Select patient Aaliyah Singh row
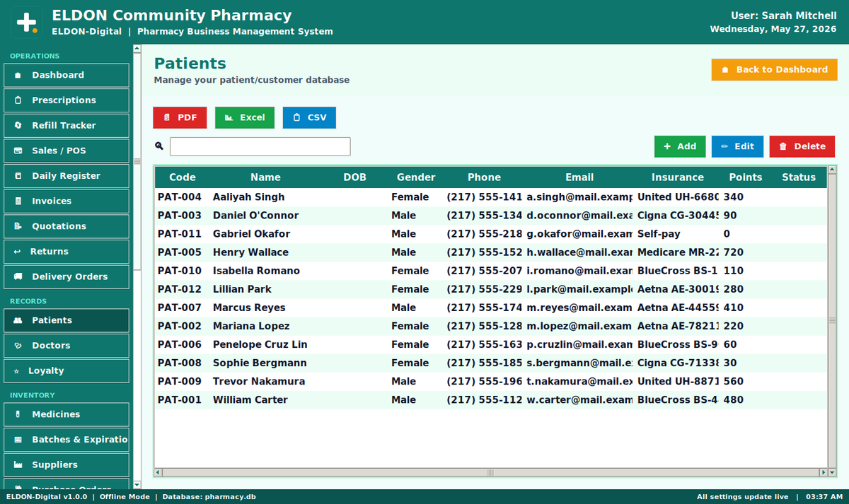The width and height of the screenshot is (849, 504). point(490,197)
